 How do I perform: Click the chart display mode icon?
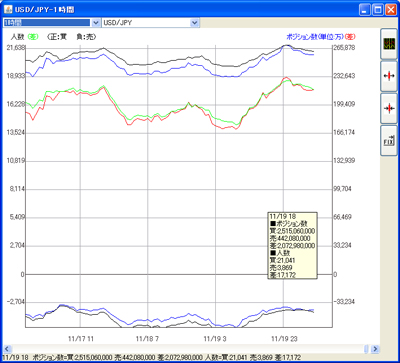[389, 44]
